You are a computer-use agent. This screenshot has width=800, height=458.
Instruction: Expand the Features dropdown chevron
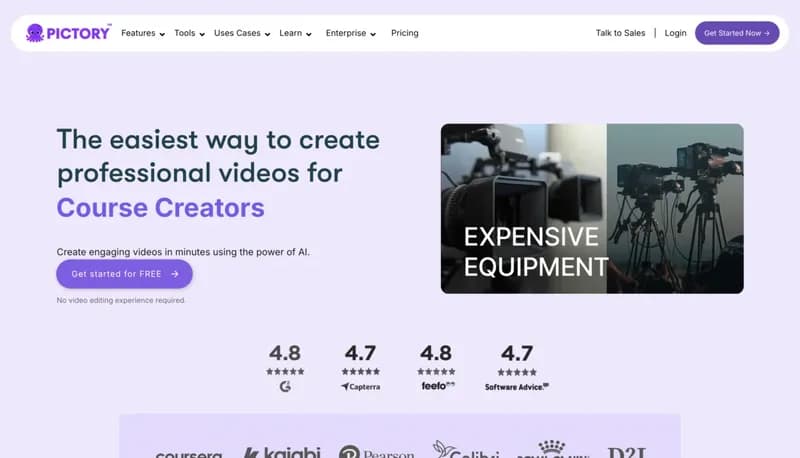click(x=162, y=34)
